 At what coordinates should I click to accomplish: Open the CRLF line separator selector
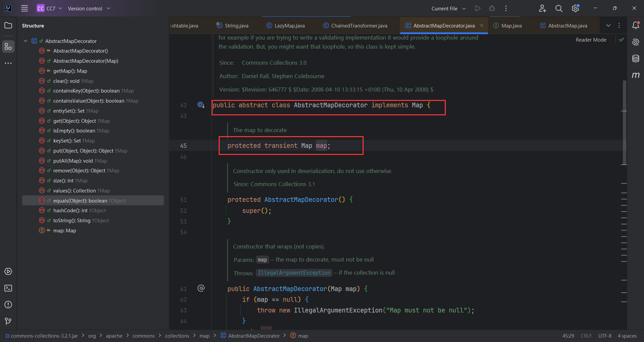[586, 336]
